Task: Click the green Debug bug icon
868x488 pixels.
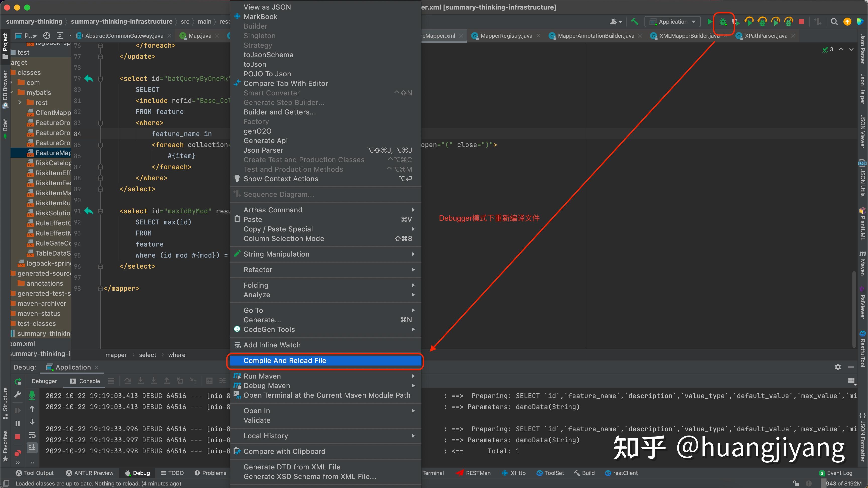Action: pyautogui.click(x=723, y=22)
